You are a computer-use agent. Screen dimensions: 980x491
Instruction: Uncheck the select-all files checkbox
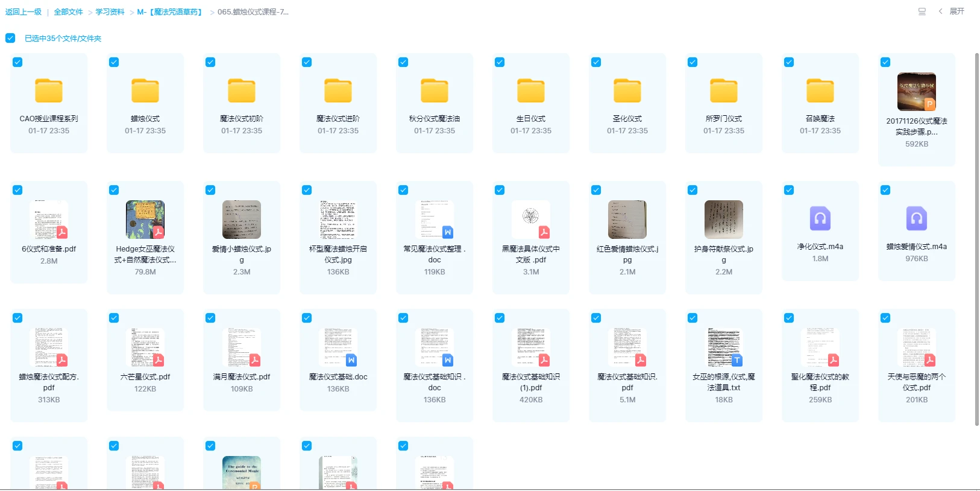click(x=10, y=38)
